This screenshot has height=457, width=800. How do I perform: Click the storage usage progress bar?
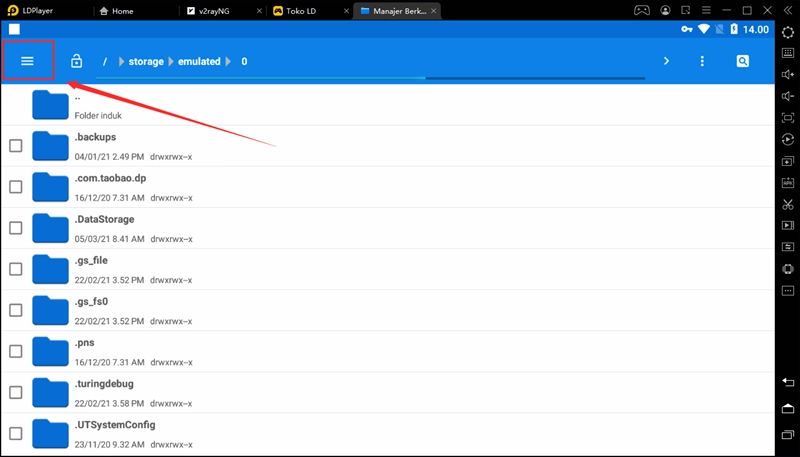(x=370, y=78)
